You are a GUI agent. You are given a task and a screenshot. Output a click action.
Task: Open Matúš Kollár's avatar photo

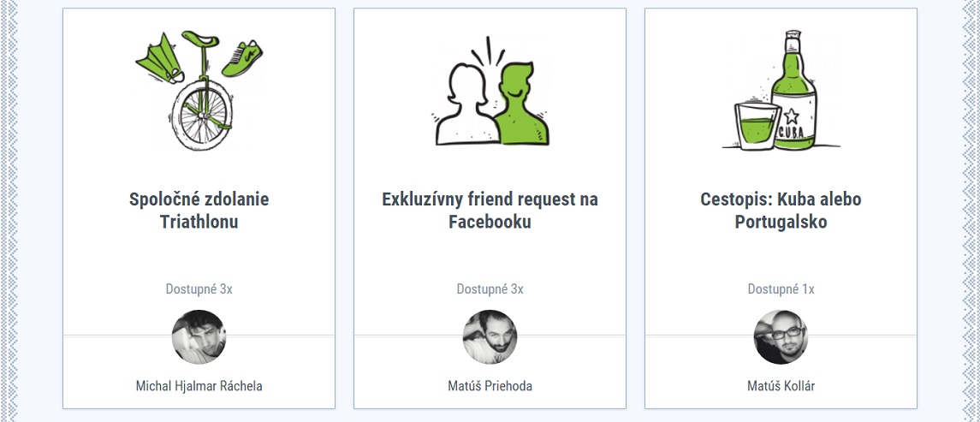(x=781, y=336)
